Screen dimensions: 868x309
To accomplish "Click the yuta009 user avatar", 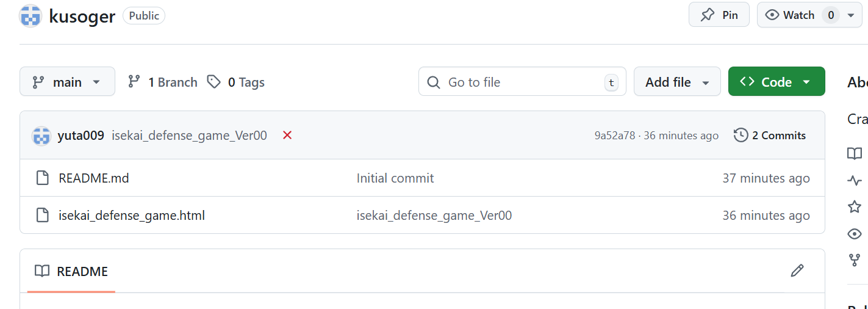I will (x=41, y=136).
